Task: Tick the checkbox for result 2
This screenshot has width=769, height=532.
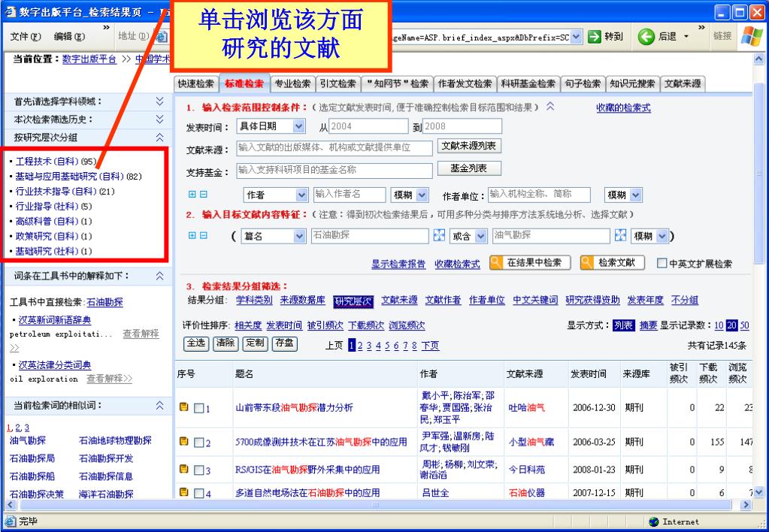Action: pos(198,443)
